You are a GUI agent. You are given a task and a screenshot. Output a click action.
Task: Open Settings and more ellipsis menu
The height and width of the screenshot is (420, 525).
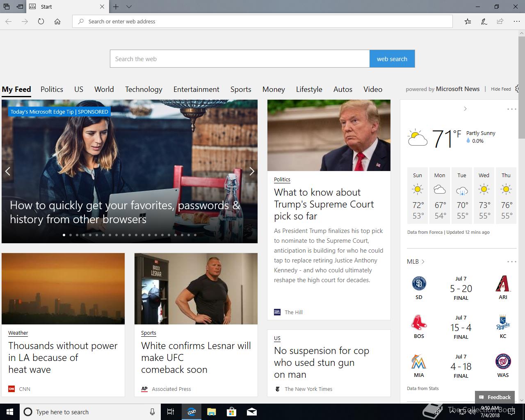pos(516,21)
